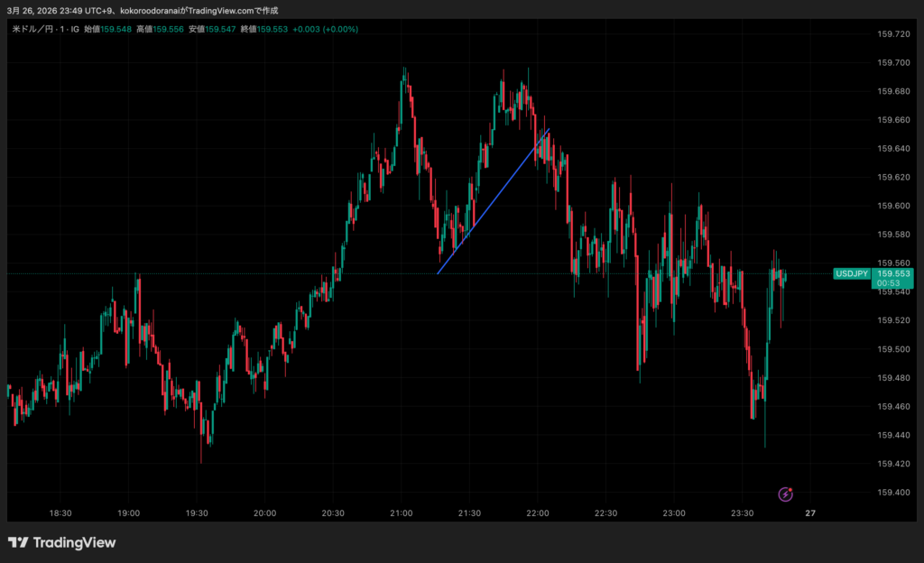The width and height of the screenshot is (924, 563).
Task: Click the 23:30 time axis label
Action: [743, 513]
